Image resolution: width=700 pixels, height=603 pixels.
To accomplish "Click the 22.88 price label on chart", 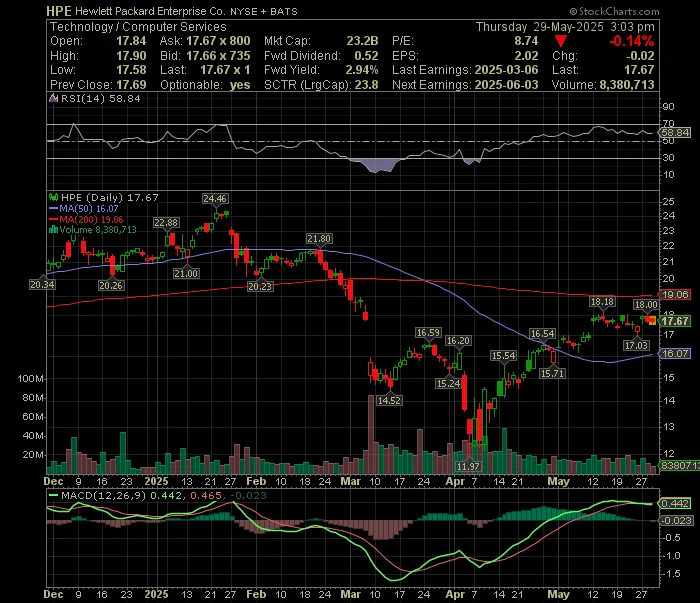I will (x=166, y=223).
